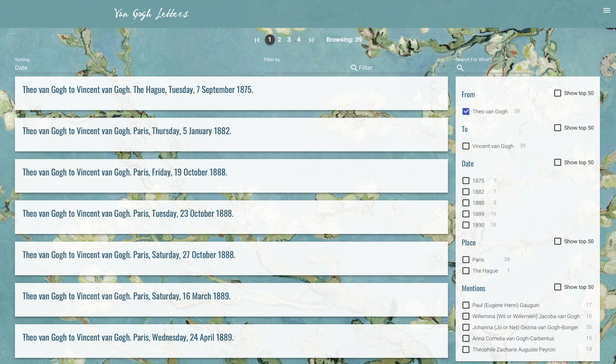Viewport: 616px width, 364px height.
Task: Go to page 4
Action: tap(298, 40)
